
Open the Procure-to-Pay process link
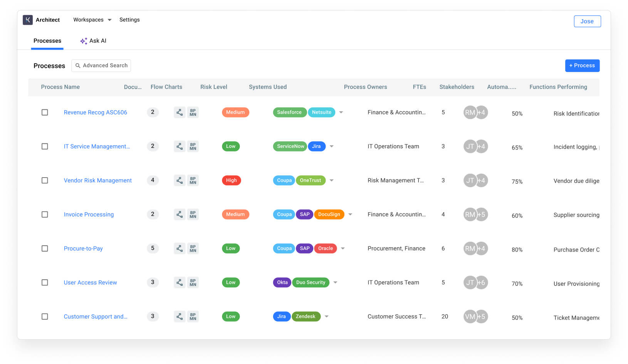83,248
